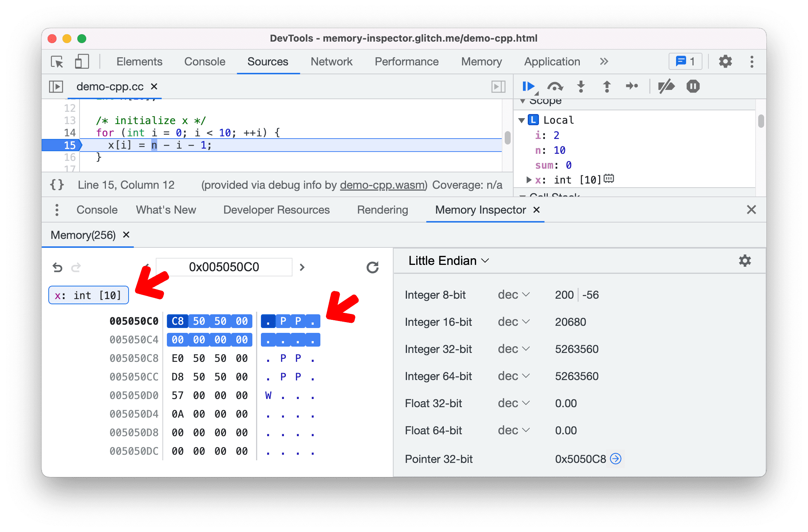Click the step-into debugger icon
Viewport: 808px width, 532px height.
point(581,87)
